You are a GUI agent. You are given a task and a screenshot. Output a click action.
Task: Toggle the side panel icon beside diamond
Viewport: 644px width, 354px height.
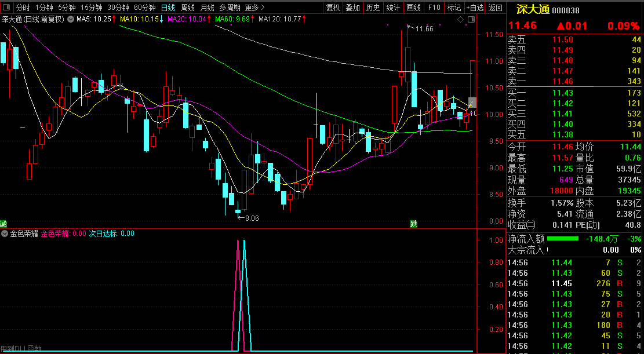click(468, 20)
